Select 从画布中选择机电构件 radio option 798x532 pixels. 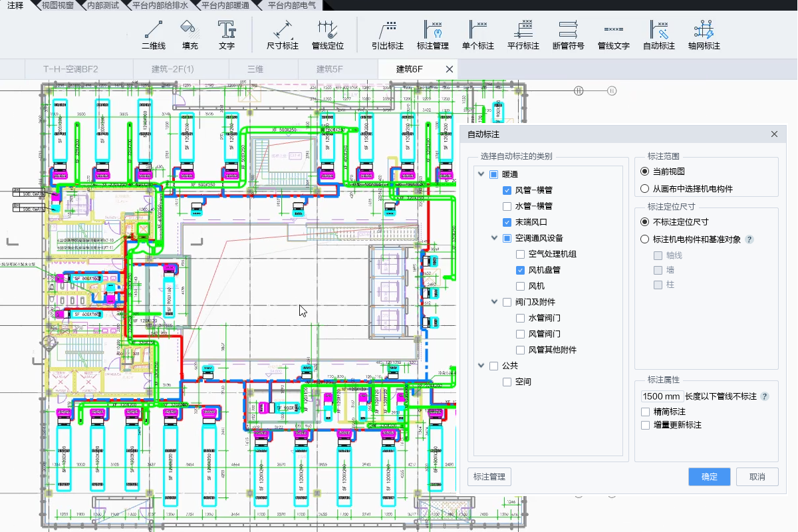(x=644, y=189)
